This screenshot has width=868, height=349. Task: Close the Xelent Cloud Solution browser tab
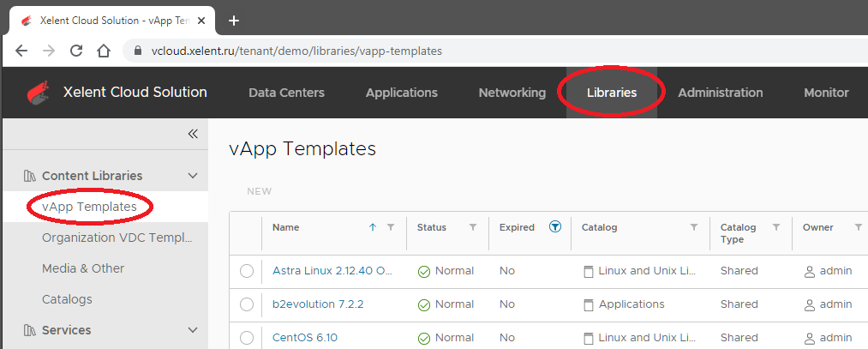click(201, 21)
